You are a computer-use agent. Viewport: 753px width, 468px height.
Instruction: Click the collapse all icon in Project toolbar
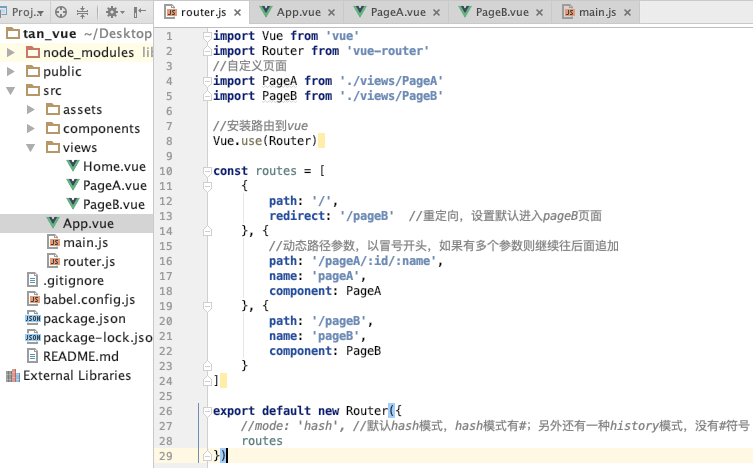click(83, 12)
